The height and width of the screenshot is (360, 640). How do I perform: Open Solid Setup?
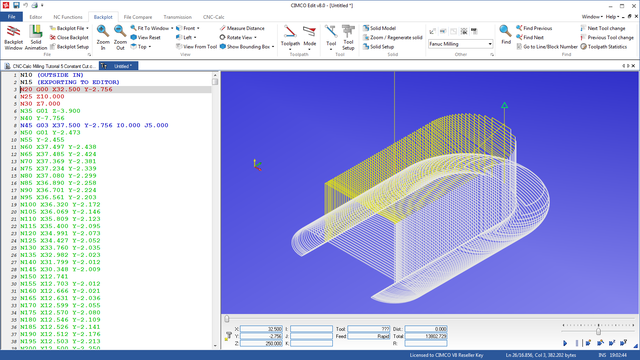click(x=378, y=47)
